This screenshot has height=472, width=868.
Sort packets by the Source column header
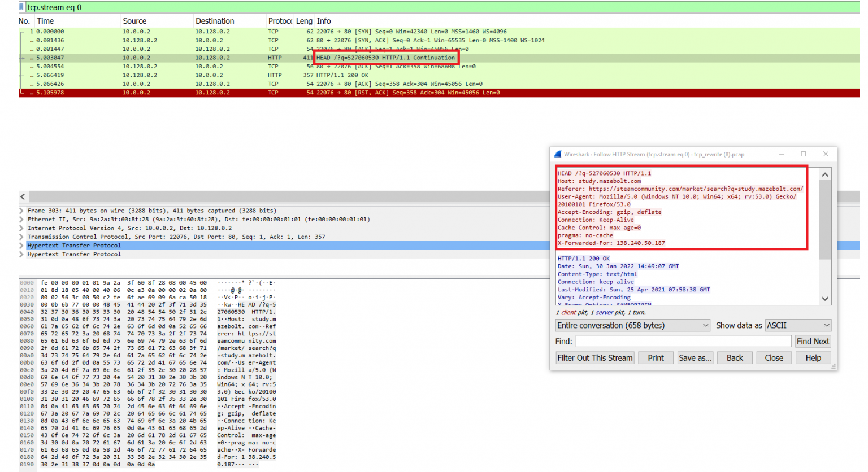(x=134, y=21)
